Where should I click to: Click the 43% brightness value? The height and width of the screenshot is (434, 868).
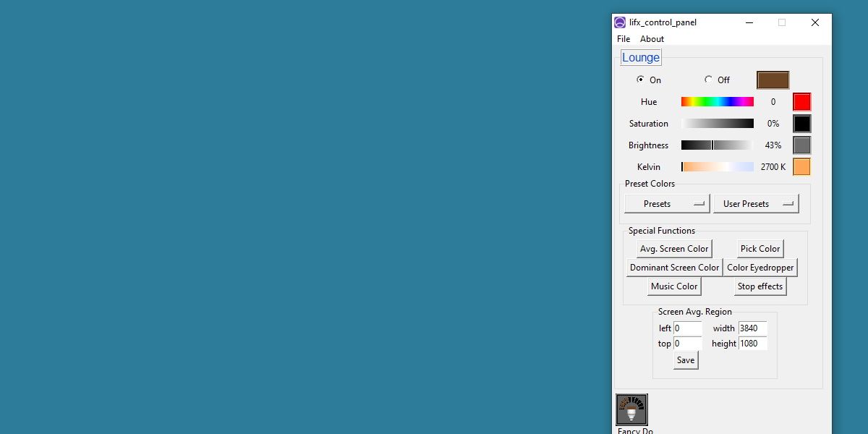click(x=773, y=145)
